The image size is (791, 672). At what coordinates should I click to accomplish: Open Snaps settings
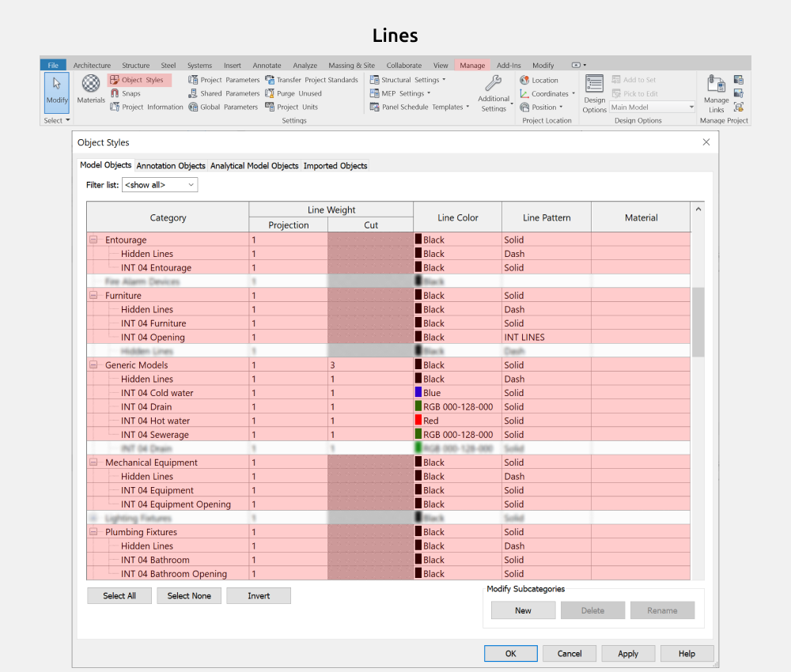(126, 93)
